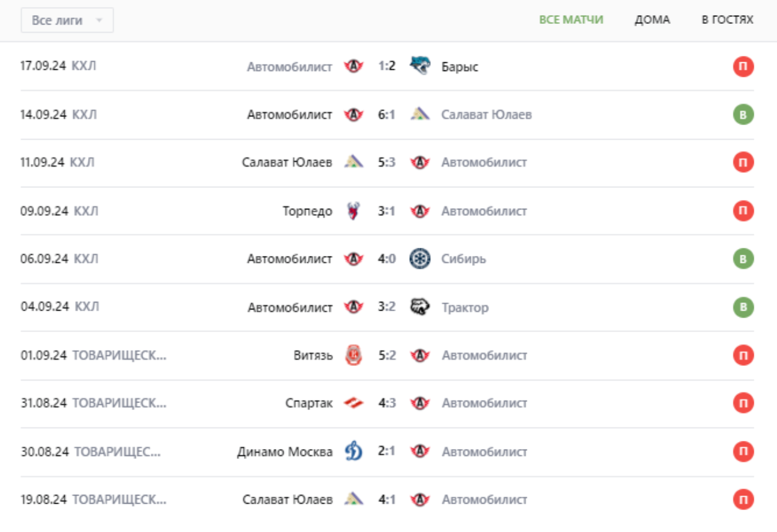
Task: Click the Трактор team logo
Action: (x=419, y=308)
